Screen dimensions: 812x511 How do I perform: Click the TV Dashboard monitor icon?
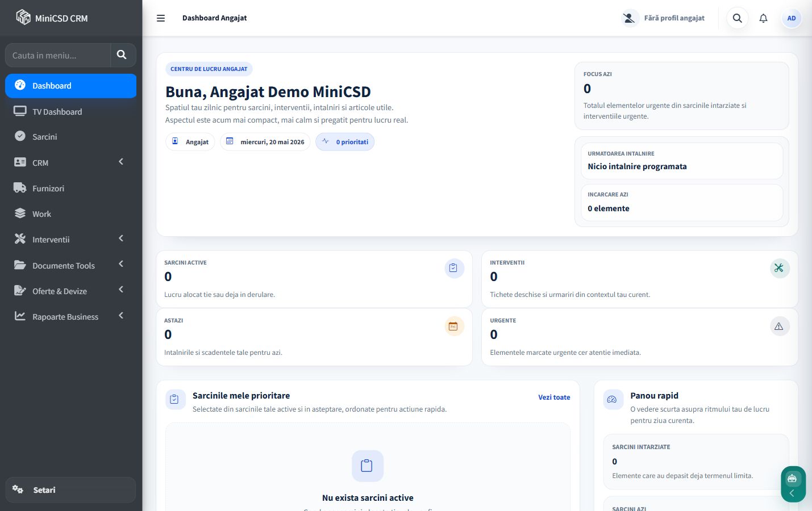coord(20,111)
